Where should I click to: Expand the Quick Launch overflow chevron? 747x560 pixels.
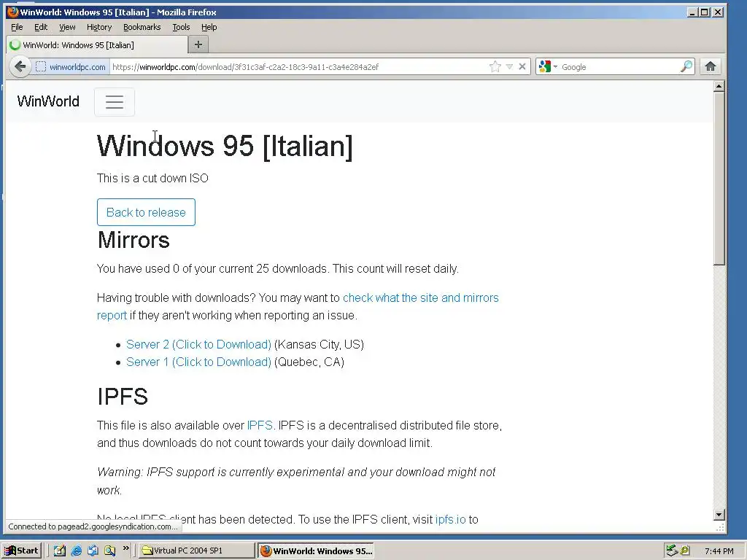tap(125, 548)
